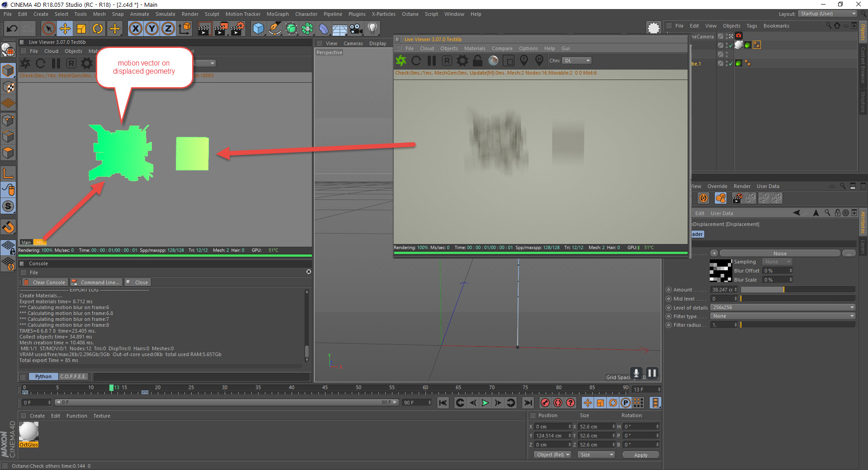Viewport: 868px width, 470px height.
Task: Activate the Scale tool in the top toolbar
Action: point(81,29)
